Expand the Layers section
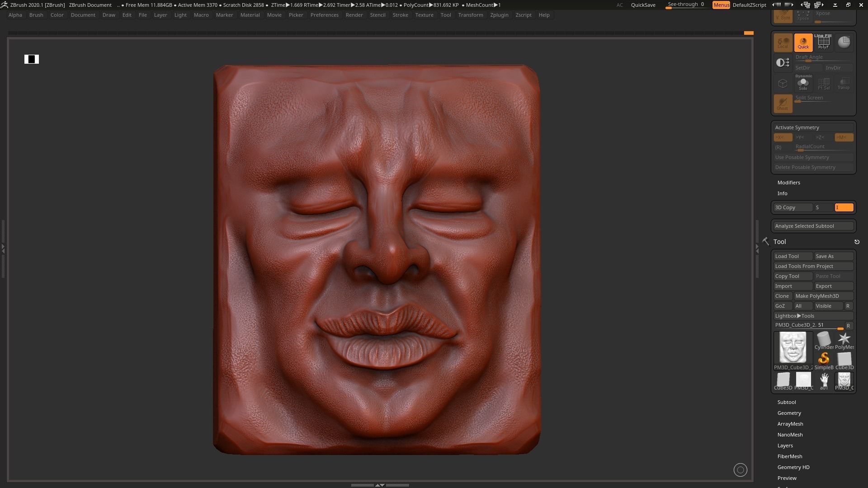This screenshot has width=868, height=488. coord(785,446)
